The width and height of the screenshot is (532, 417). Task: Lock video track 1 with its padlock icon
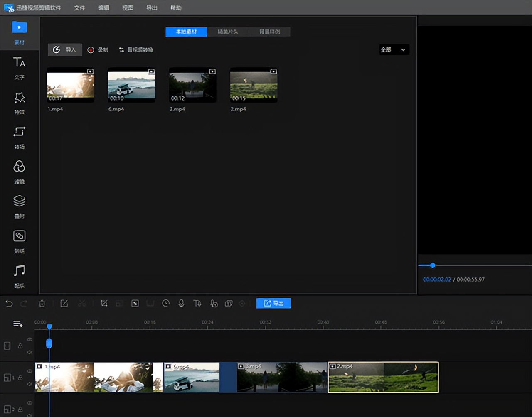20,378
